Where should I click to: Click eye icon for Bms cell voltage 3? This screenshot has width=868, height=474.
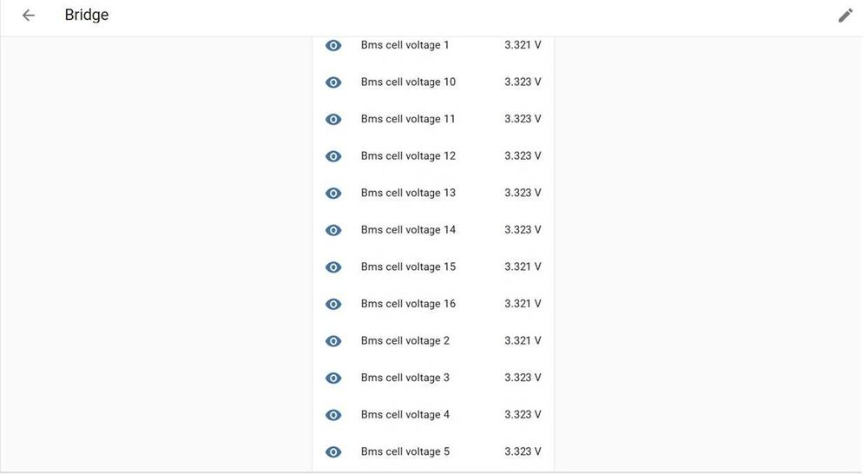point(333,378)
